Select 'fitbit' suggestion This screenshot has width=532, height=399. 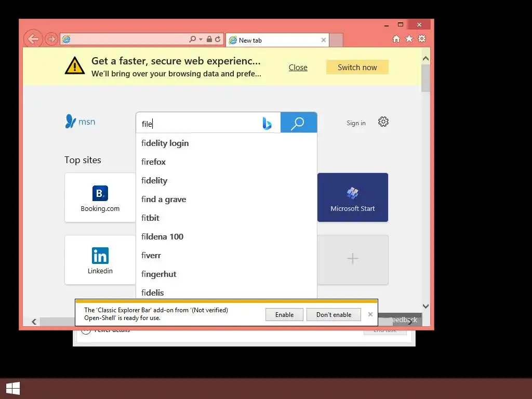[227, 218]
